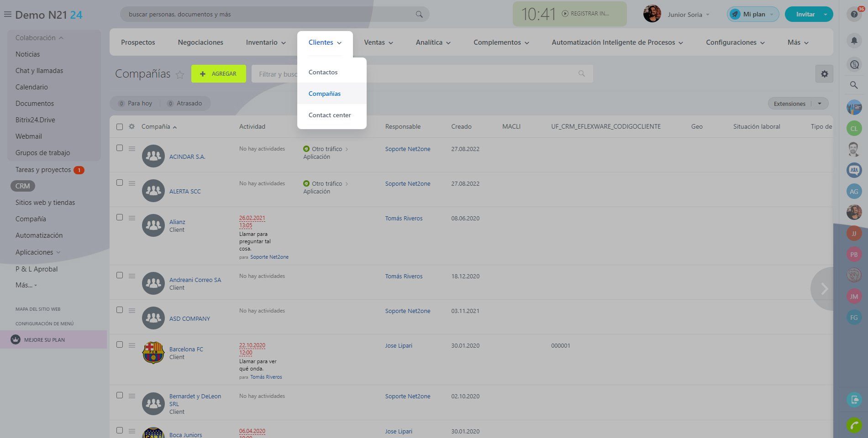The width and height of the screenshot is (868, 438).
Task: Click the Invitar button
Action: tap(805, 14)
